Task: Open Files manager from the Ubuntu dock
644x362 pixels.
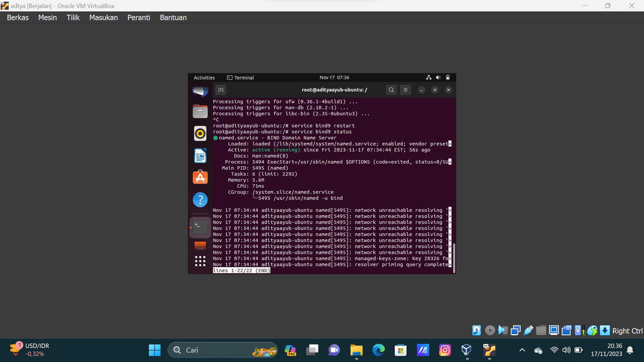Action: click(x=200, y=111)
